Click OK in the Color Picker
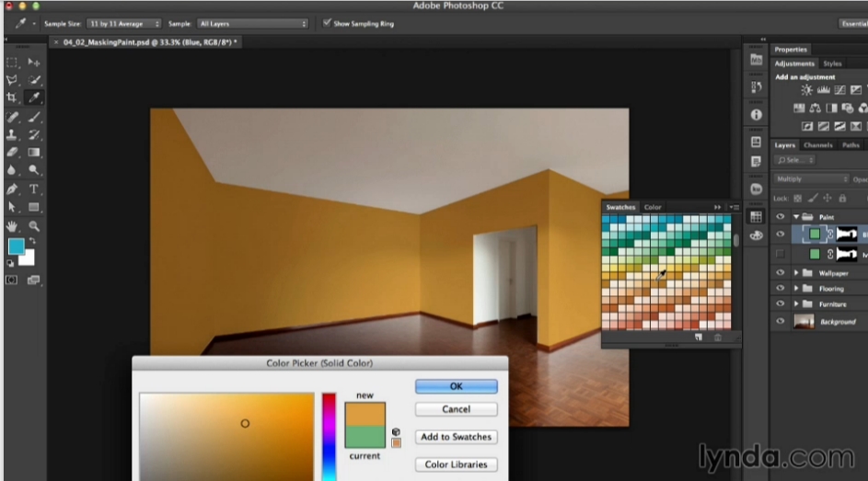 (457, 386)
